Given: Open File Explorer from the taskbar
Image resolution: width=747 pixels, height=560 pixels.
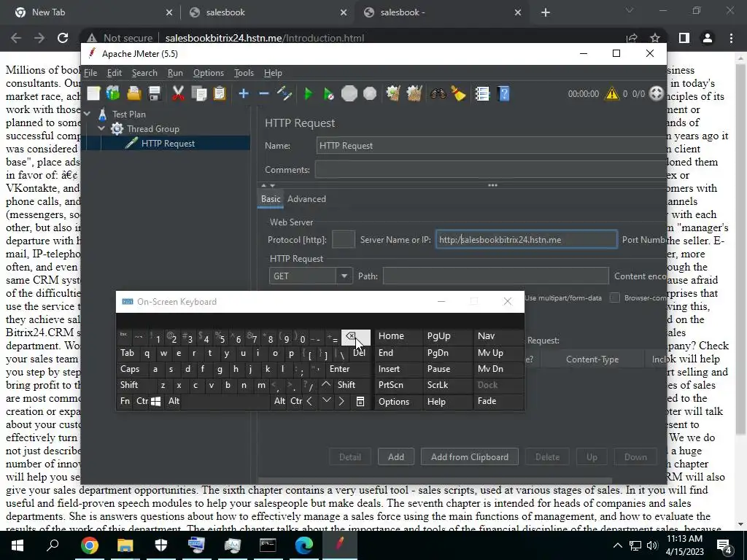Looking at the screenshot, I should (x=125, y=545).
